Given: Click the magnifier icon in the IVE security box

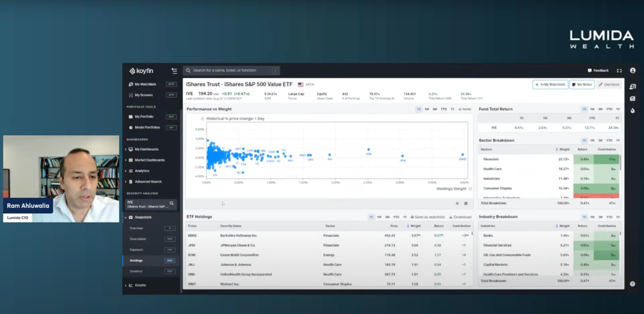Looking at the screenshot, I should [x=171, y=203].
